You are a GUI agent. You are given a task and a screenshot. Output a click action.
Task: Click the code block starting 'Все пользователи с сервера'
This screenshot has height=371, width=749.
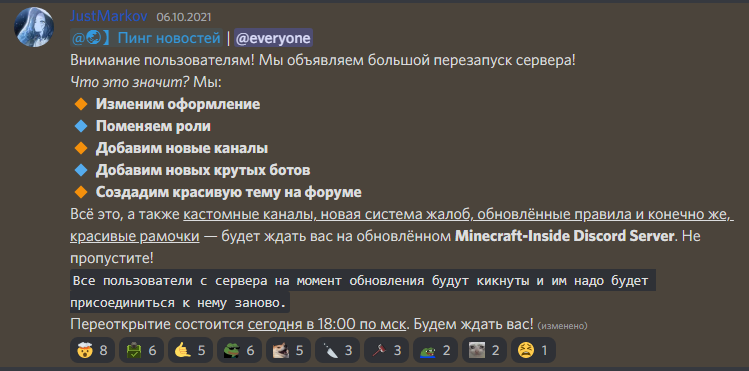(x=363, y=291)
